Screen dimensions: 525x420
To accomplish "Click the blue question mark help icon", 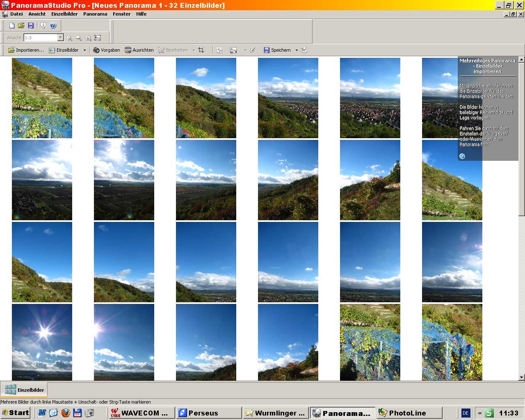I will pos(53,25).
